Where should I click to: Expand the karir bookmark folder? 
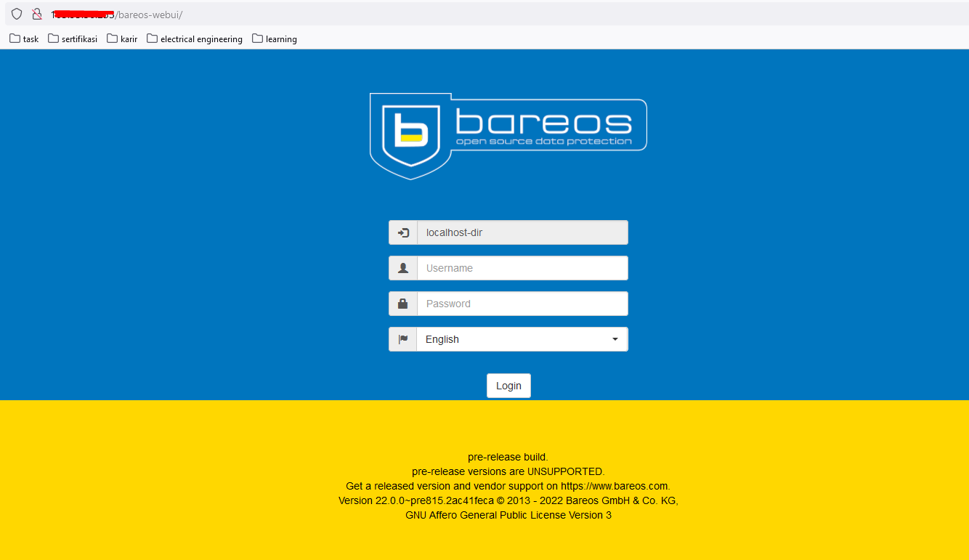click(122, 38)
